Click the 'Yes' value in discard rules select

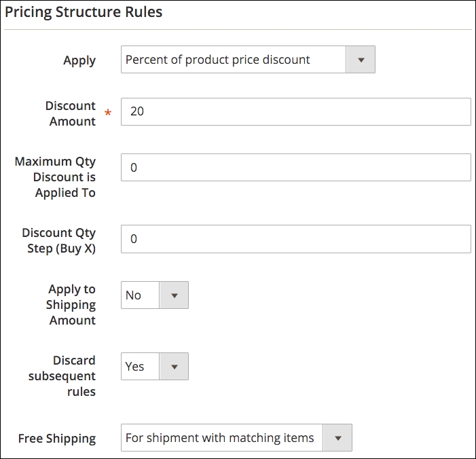pyautogui.click(x=135, y=367)
